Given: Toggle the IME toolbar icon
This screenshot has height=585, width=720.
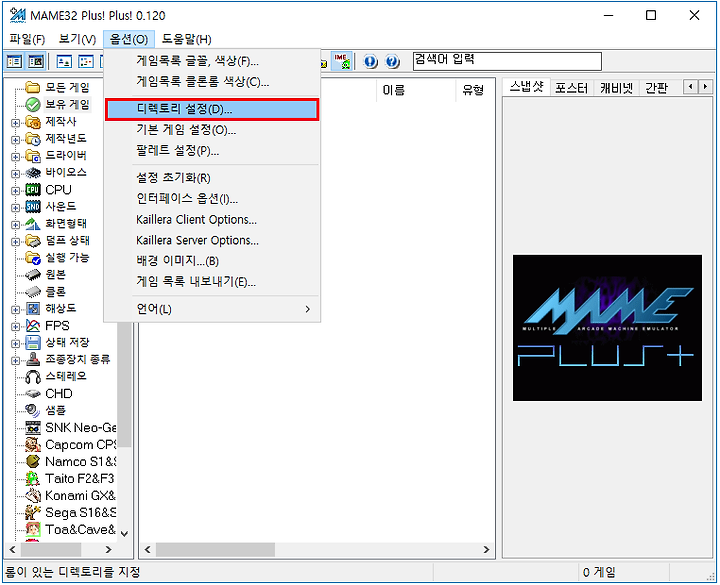Looking at the screenshot, I should click(342, 61).
